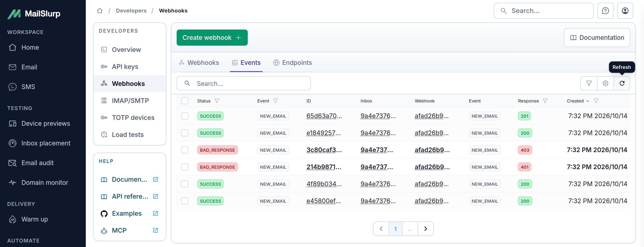Open the user account profile icon

tap(625, 11)
